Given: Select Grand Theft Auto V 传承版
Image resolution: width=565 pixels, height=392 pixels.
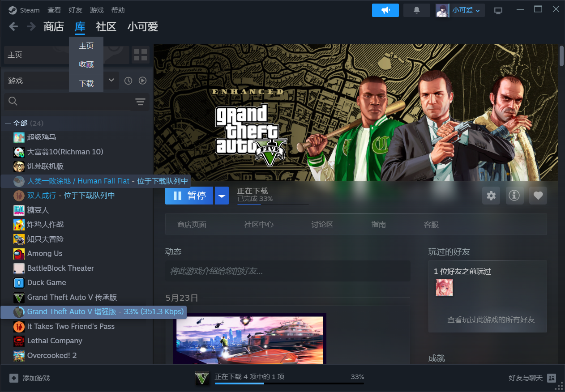Looking at the screenshot, I should click(x=72, y=298).
